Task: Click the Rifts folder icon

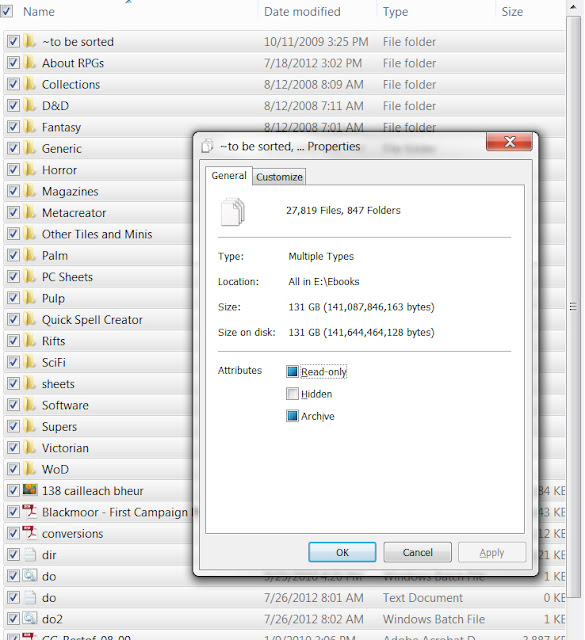Action: click(29, 340)
